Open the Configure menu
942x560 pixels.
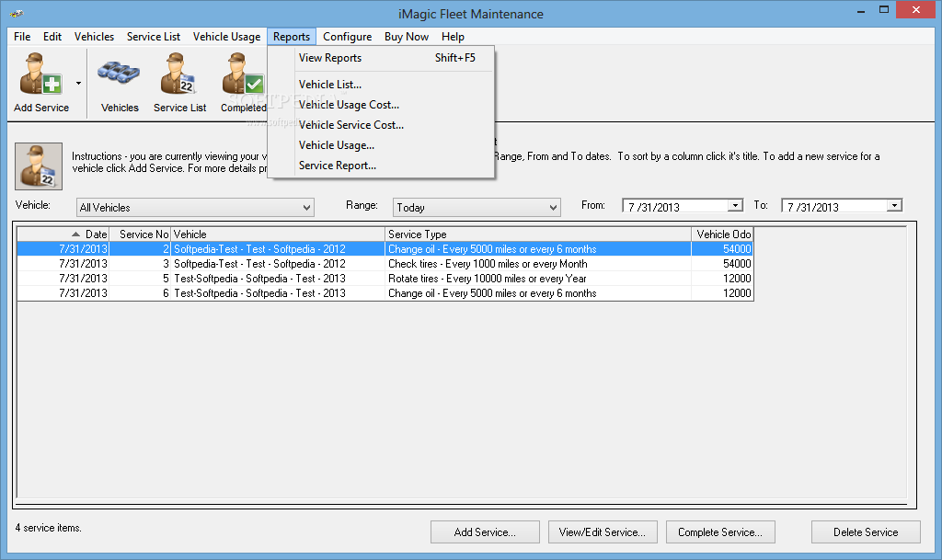347,37
